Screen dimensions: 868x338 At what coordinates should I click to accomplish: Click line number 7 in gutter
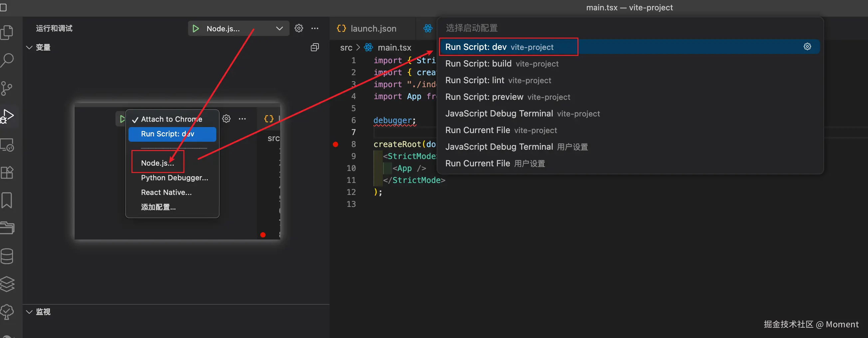tap(353, 132)
